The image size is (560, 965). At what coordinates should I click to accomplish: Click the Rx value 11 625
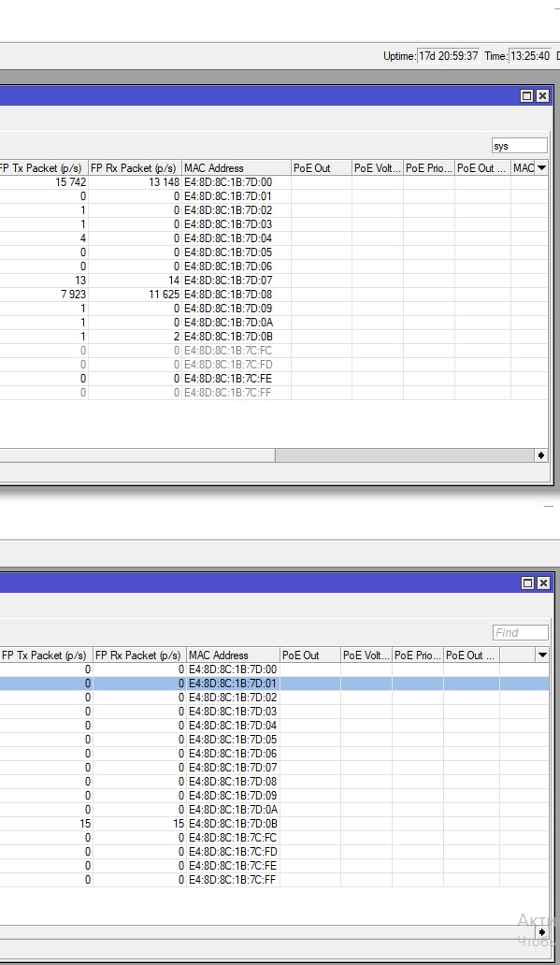(164, 295)
